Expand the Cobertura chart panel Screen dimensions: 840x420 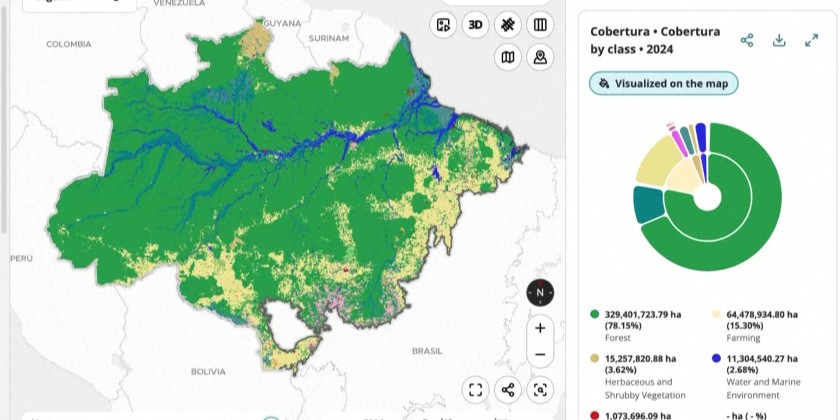click(x=811, y=40)
